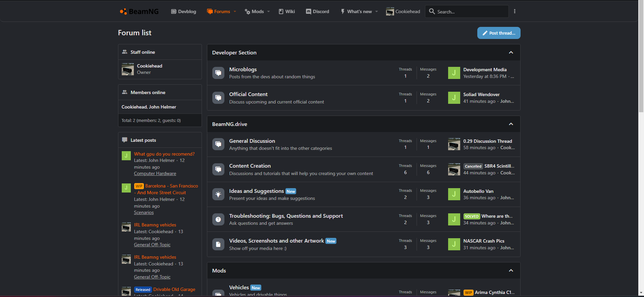Open "What gpu do you recomend?" thread
Viewport: 644px width, 297px height.
click(164, 154)
